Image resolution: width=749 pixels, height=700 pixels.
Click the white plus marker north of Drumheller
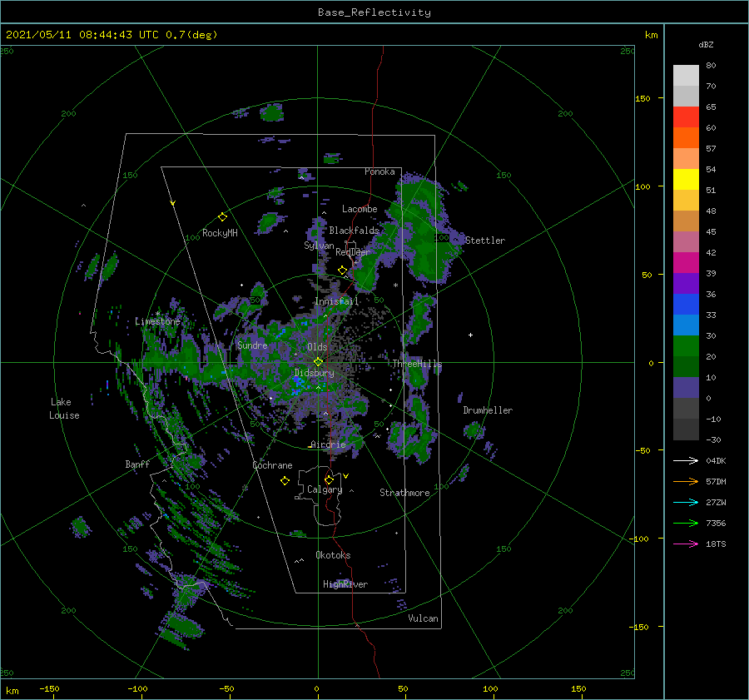[x=470, y=335]
